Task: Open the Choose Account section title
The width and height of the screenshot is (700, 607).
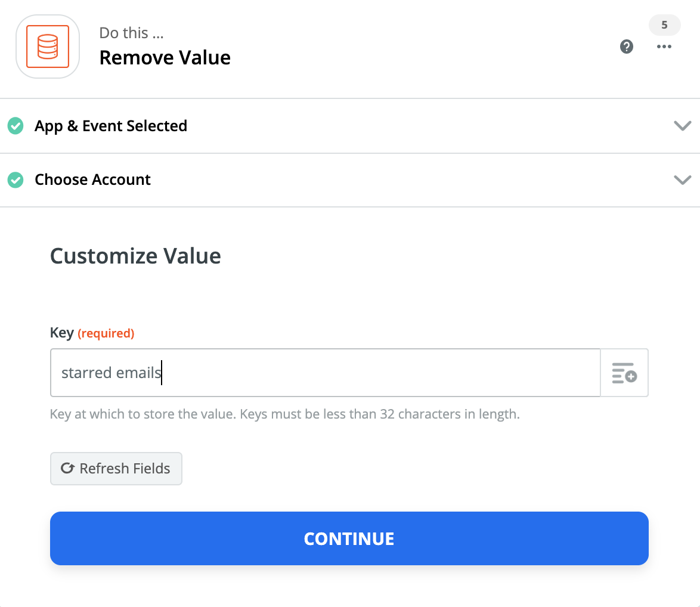Action: click(x=92, y=179)
